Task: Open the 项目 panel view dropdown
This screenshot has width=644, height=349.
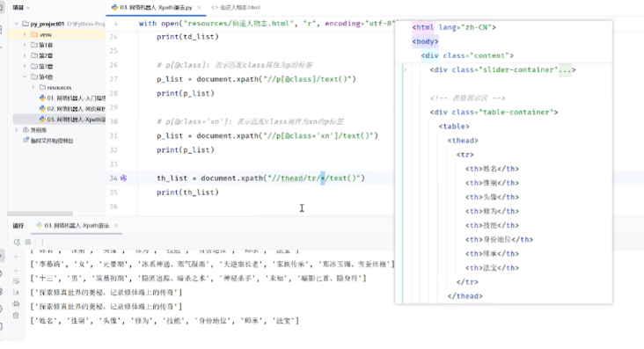Action: coord(28,7)
